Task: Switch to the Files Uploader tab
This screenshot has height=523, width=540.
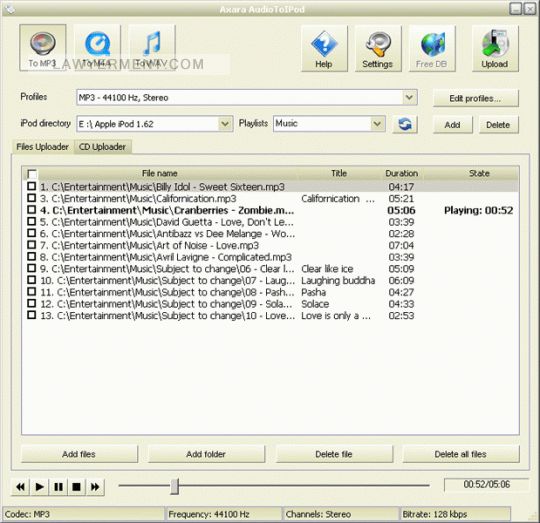Action: point(42,147)
